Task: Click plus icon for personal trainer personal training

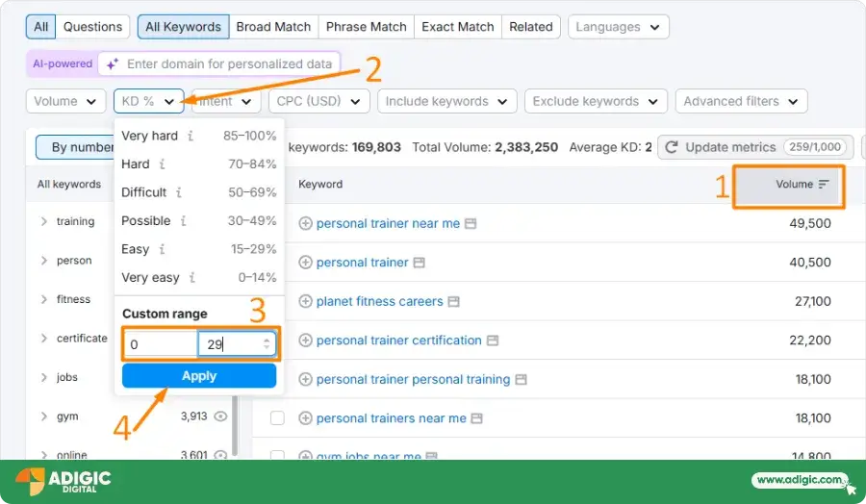Action: [305, 379]
